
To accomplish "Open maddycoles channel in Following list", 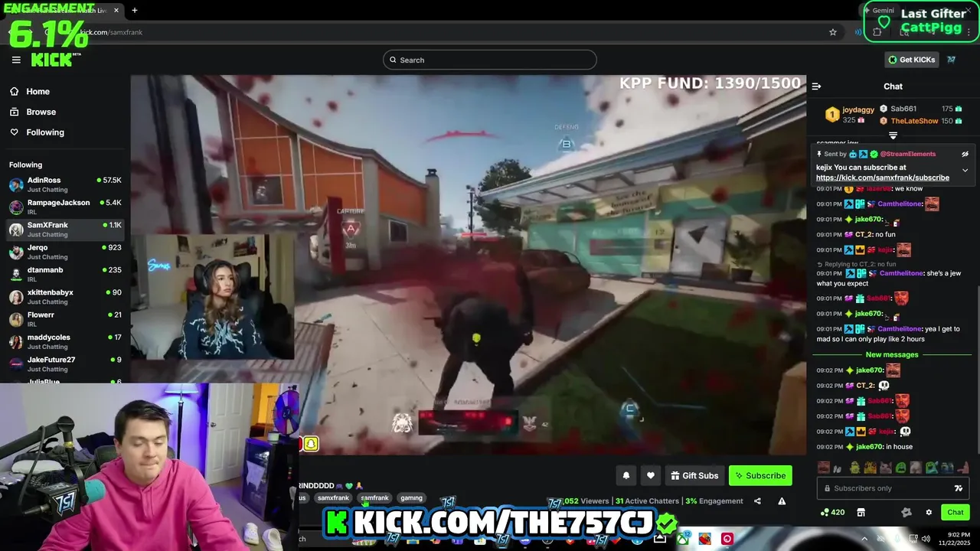I will [65, 341].
